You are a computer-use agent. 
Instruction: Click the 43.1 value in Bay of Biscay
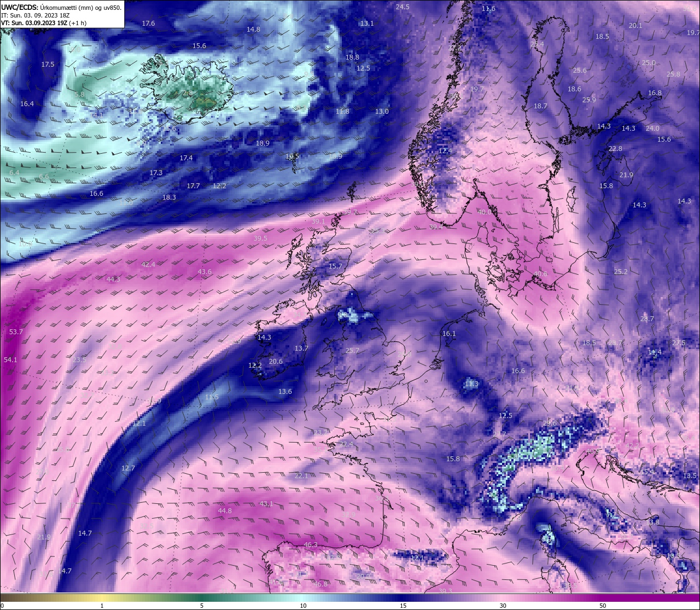pyautogui.click(x=266, y=504)
